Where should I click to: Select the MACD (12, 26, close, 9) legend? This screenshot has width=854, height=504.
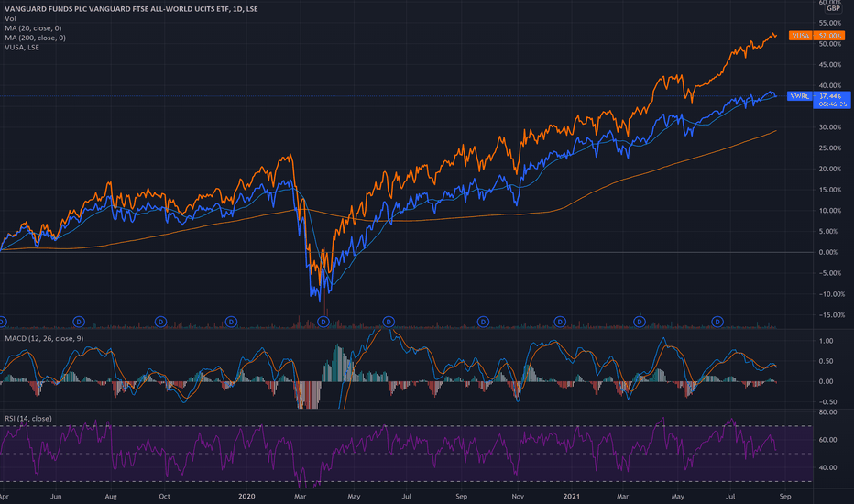coord(44,338)
